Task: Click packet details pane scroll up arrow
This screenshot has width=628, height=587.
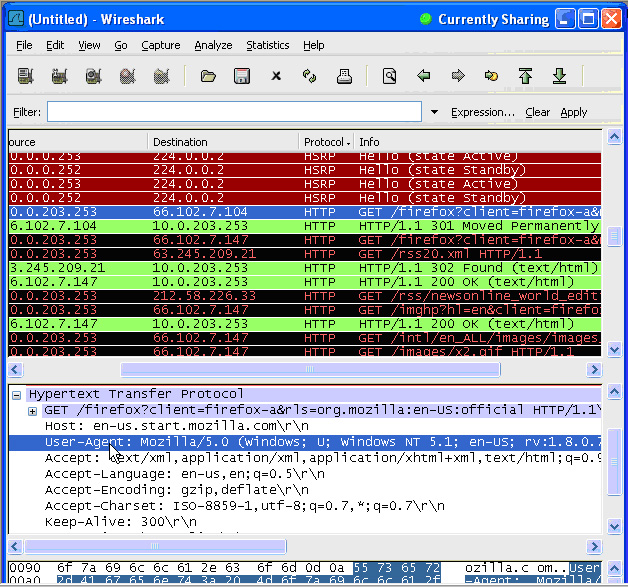Action: [614, 392]
